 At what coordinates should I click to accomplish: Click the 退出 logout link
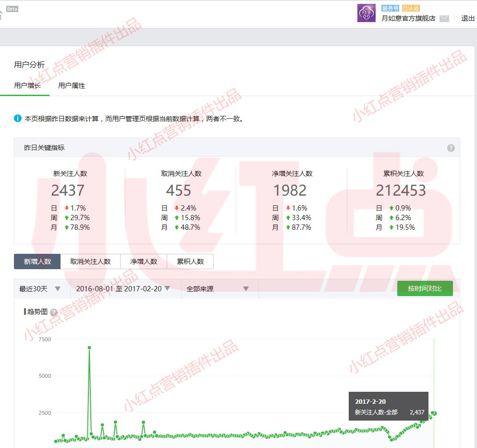pos(467,18)
